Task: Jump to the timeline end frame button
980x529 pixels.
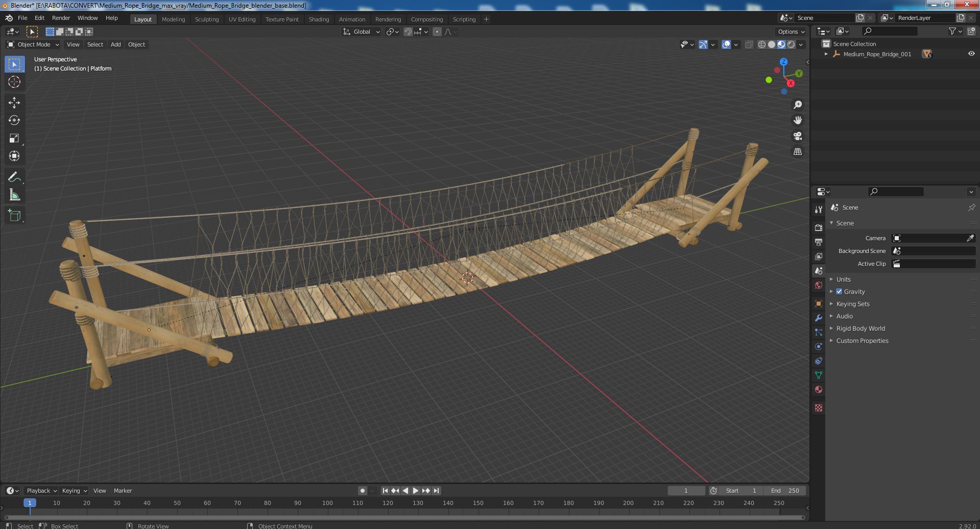Action: tap(436, 491)
